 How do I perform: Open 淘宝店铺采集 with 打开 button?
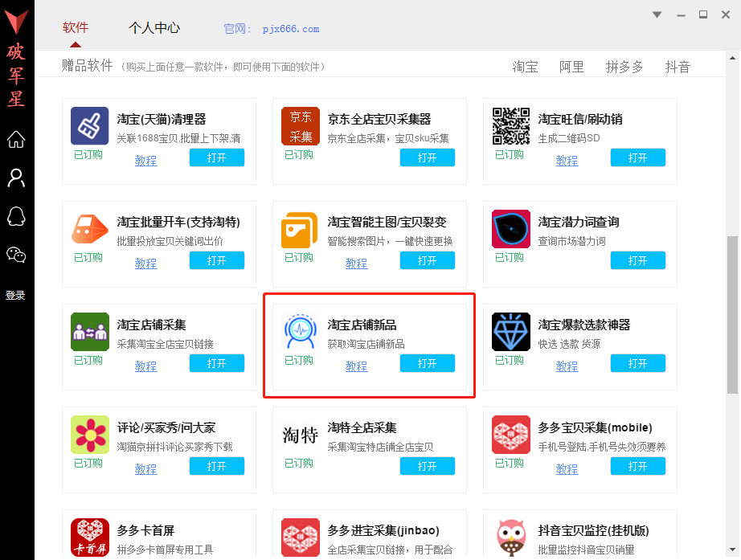click(217, 363)
